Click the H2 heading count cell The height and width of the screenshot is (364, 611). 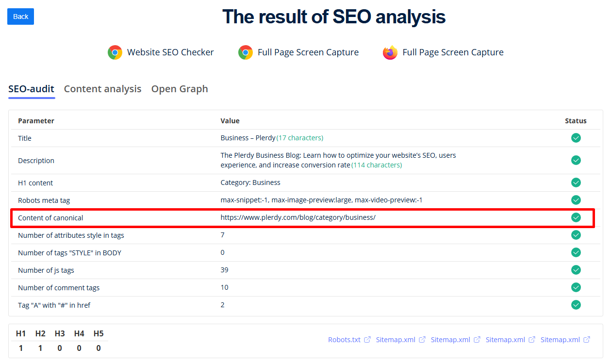40,348
